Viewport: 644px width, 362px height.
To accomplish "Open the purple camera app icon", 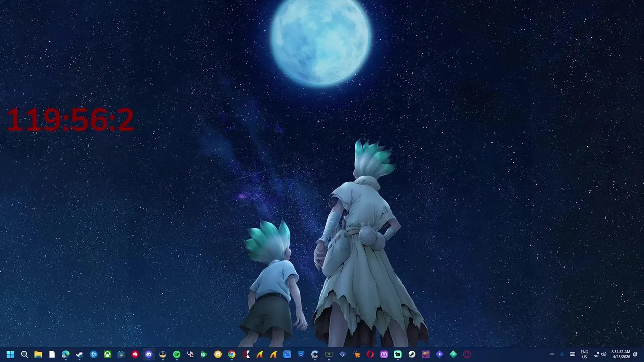I will click(384, 354).
